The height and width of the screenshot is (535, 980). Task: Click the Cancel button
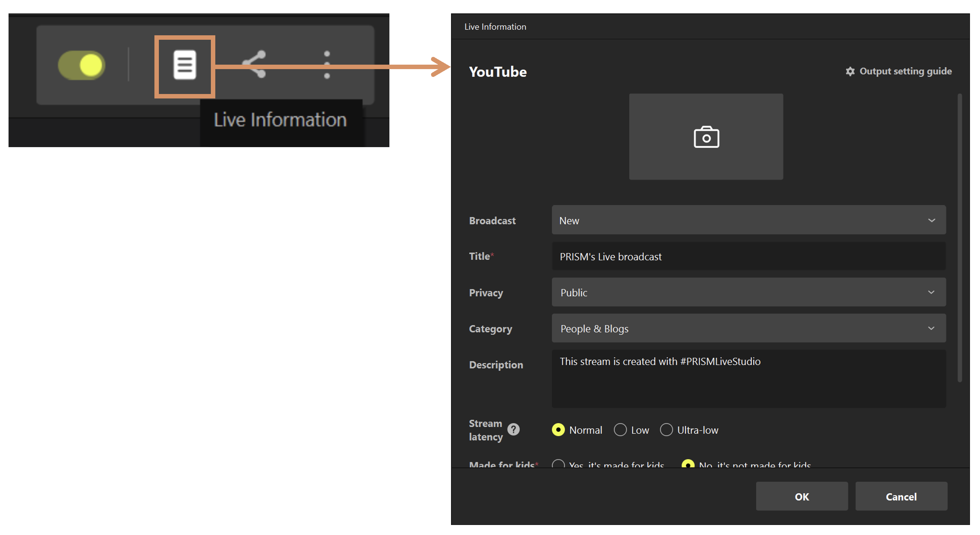(x=901, y=496)
